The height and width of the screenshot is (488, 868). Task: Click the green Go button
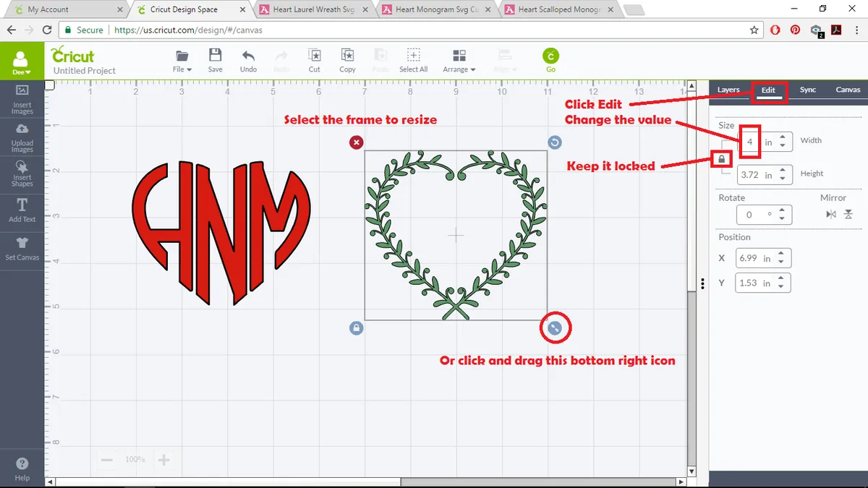551,61
